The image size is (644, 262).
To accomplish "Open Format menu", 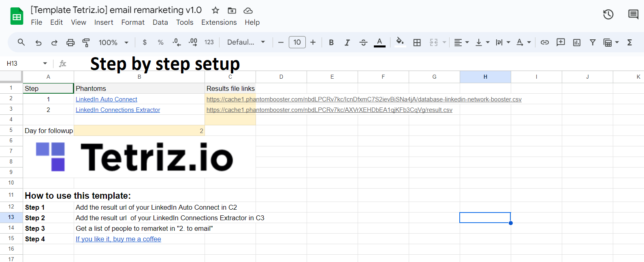I will [133, 22].
